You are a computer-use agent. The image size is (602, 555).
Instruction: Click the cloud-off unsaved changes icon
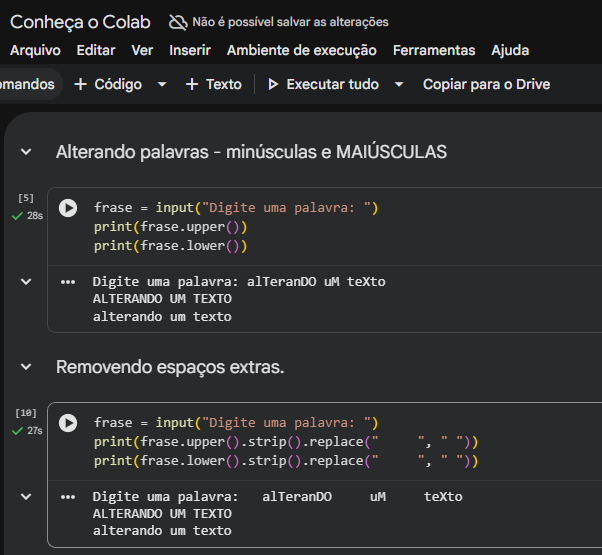tap(178, 22)
